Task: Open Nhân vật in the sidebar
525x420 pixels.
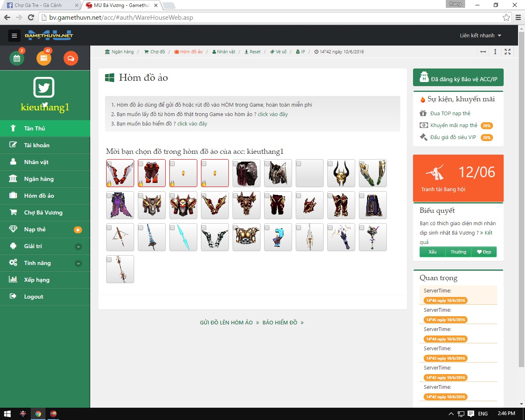Action: pos(45,162)
